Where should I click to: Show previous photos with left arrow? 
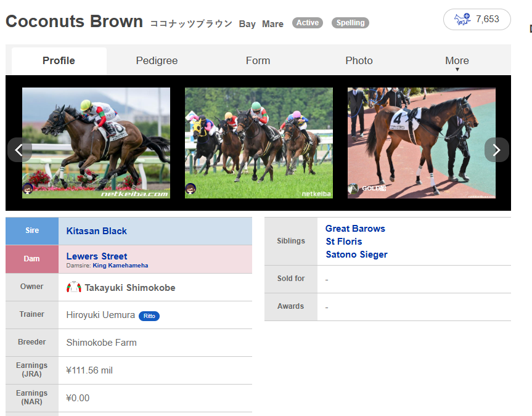pyautogui.click(x=19, y=150)
